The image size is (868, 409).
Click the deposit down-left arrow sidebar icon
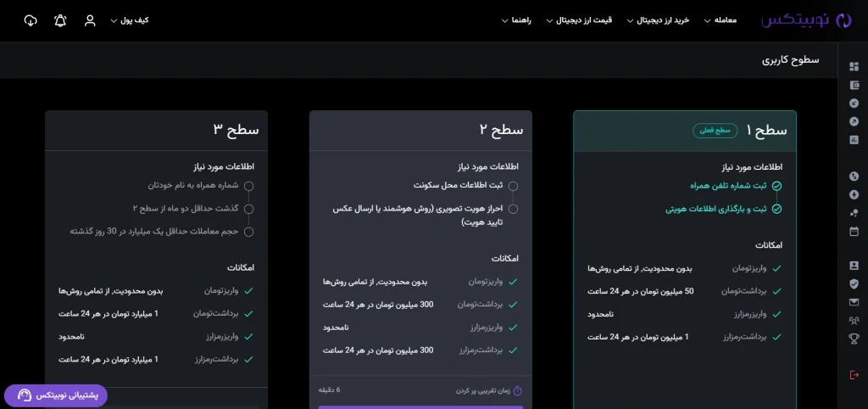[x=854, y=103]
